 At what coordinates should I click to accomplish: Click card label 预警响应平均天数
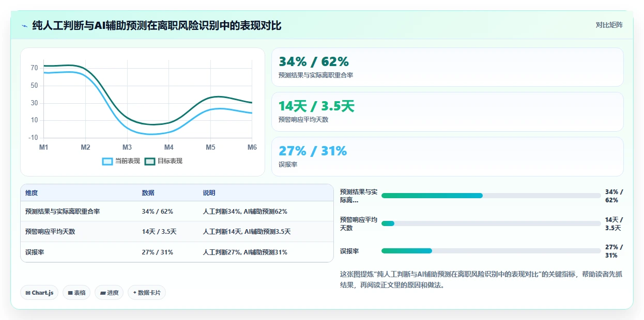coord(303,120)
